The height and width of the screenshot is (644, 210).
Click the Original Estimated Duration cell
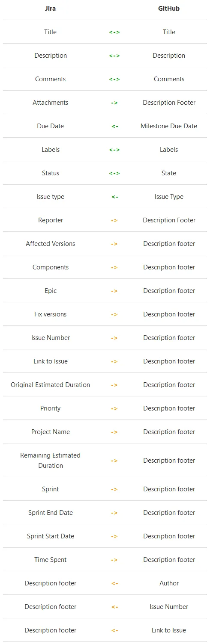[x=51, y=385]
